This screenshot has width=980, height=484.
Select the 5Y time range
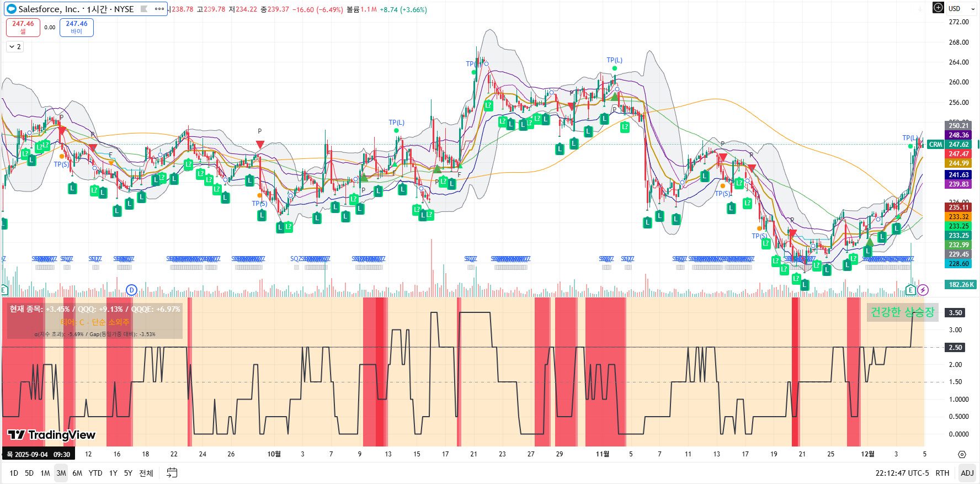click(128, 473)
